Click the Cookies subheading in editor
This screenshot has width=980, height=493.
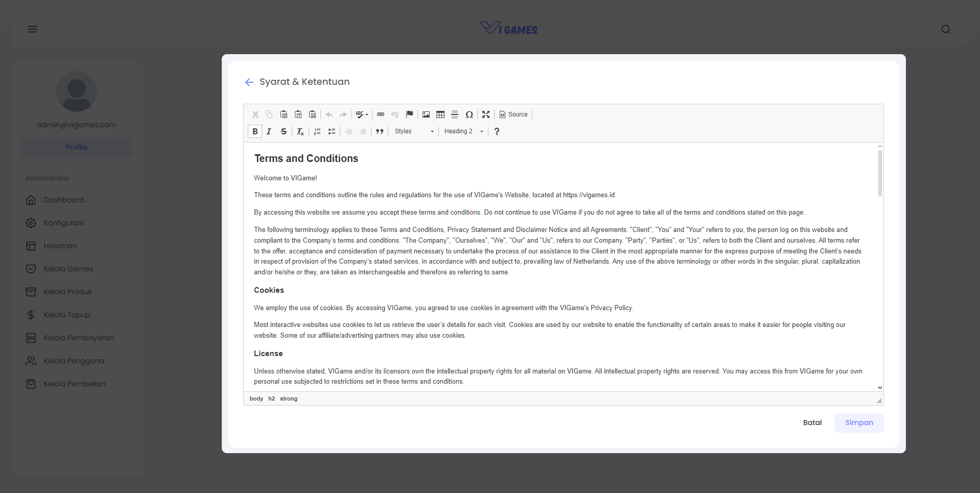269,290
